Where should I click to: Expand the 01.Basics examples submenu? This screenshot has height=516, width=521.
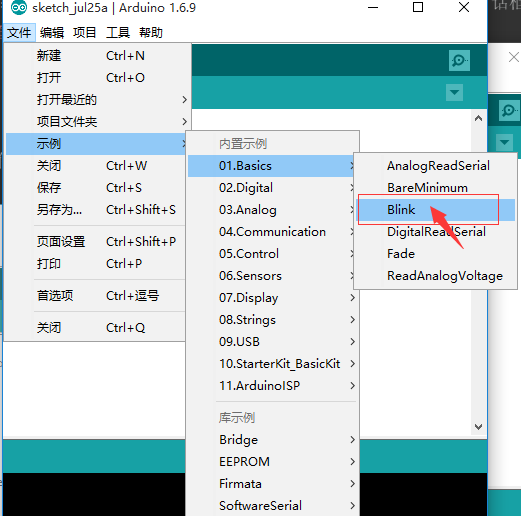(x=271, y=166)
